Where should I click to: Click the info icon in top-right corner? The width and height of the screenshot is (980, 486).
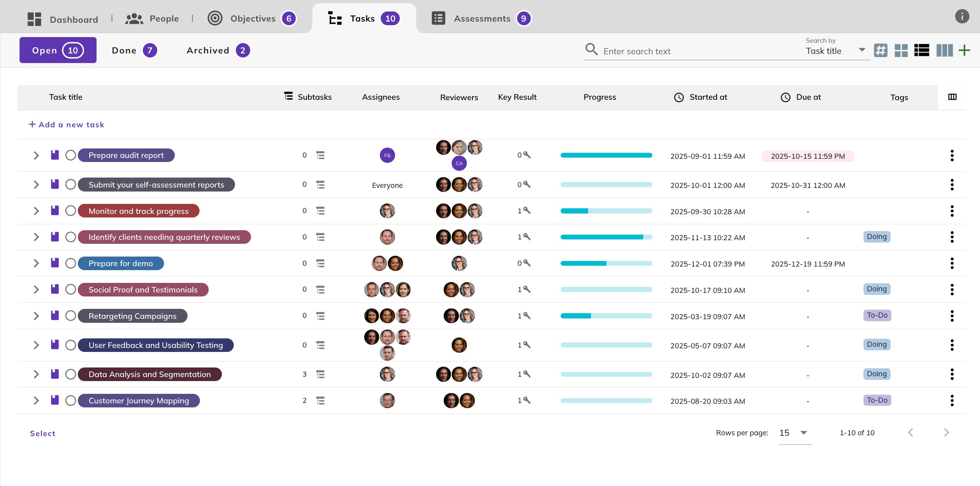click(962, 17)
